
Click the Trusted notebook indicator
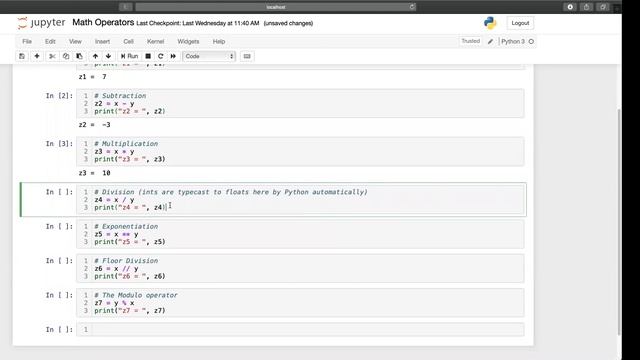point(471,41)
